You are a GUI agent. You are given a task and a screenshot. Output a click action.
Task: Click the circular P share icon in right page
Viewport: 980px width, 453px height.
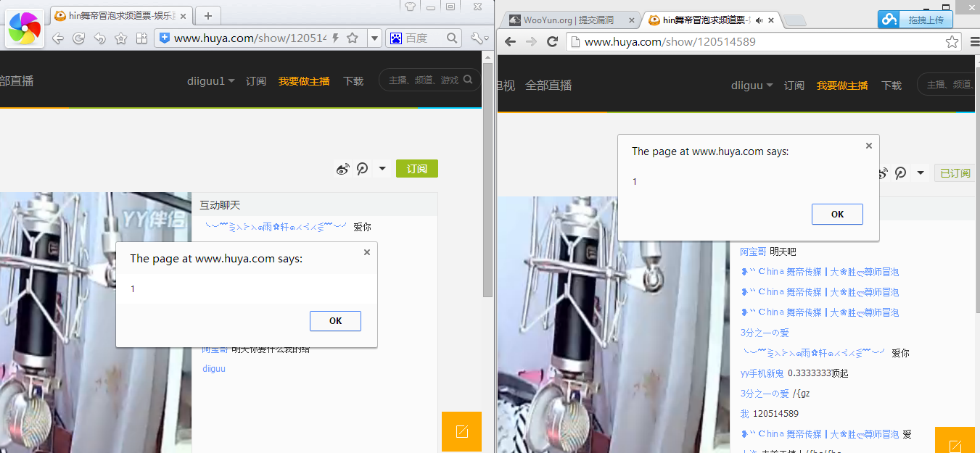coord(900,173)
